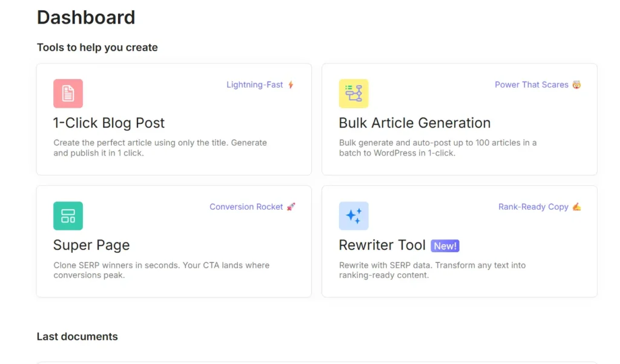Open the Rewriter Tool title

click(x=382, y=245)
